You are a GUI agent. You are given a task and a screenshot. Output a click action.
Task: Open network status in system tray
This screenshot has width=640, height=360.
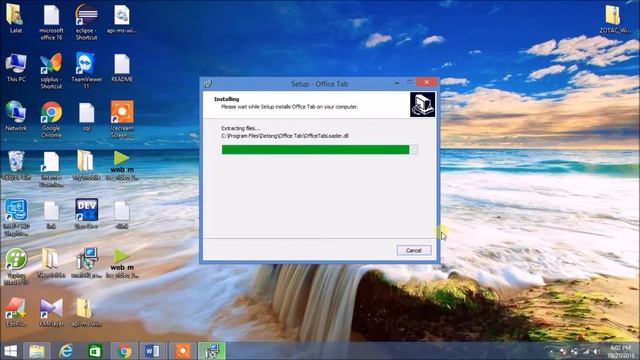(x=586, y=351)
